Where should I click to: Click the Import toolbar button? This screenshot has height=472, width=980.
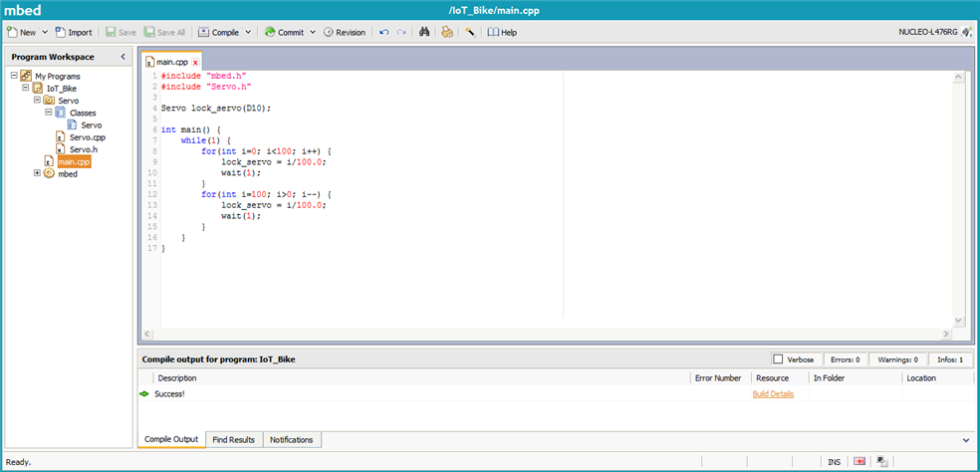coord(74,32)
